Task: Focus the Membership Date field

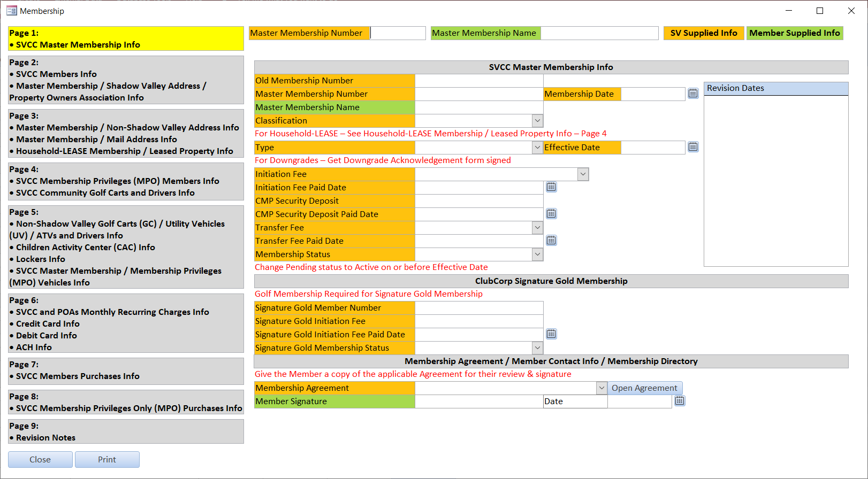Action: (x=653, y=94)
